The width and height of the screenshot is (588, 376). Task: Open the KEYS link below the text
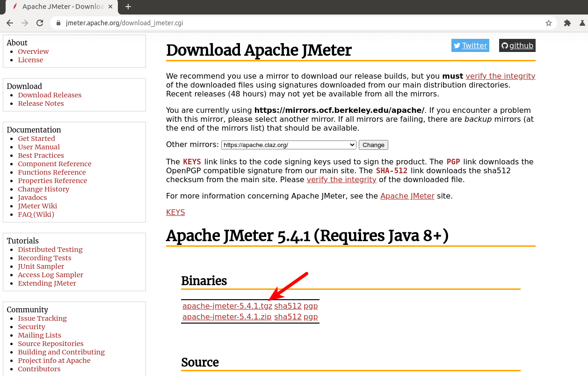tap(175, 213)
